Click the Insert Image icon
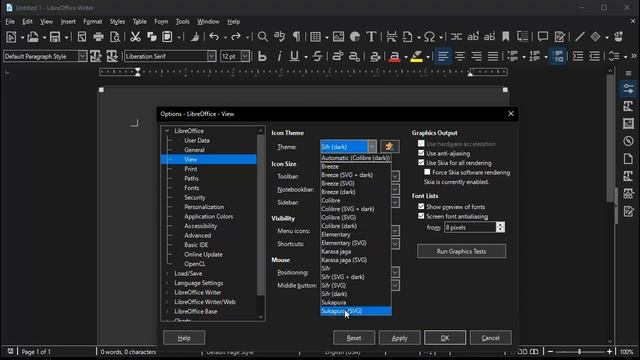This screenshot has width=640, height=360. pos(338,37)
